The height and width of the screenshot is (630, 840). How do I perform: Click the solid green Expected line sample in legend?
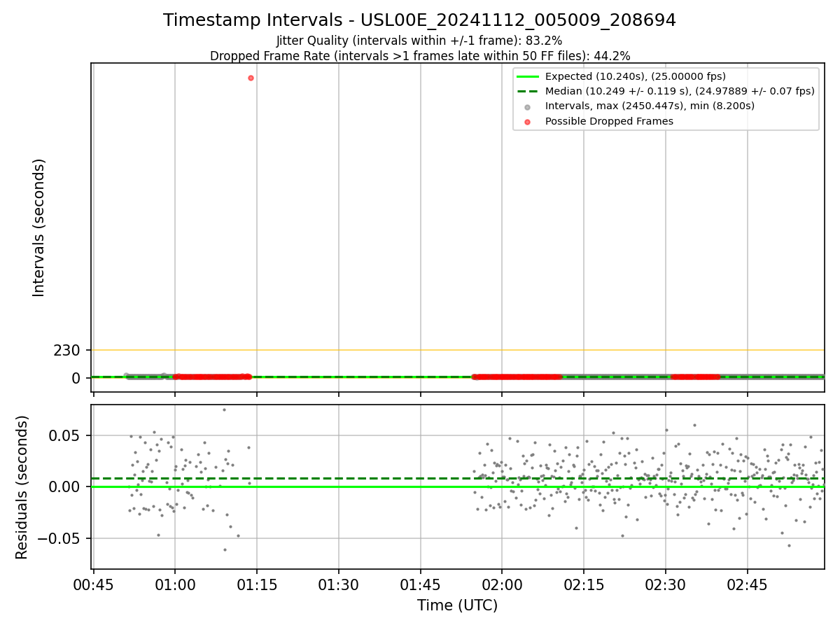pyautogui.click(x=528, y=76)
